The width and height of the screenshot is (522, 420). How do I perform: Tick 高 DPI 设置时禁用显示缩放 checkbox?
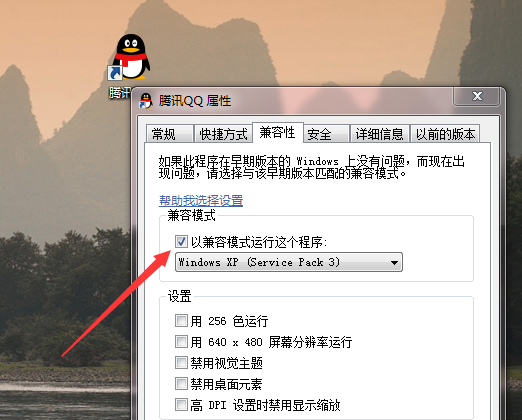[181, 405]
